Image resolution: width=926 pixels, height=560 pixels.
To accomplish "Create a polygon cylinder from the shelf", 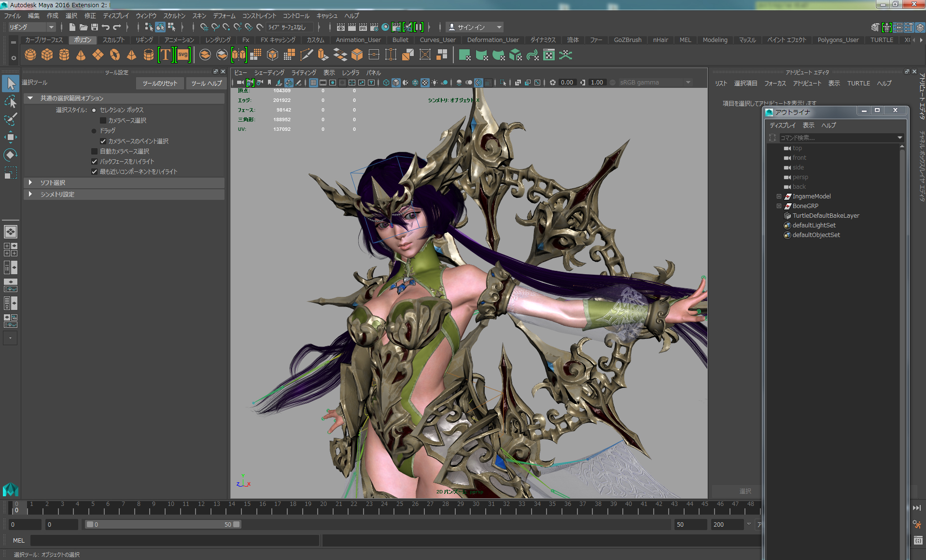I will click(64, 55).
